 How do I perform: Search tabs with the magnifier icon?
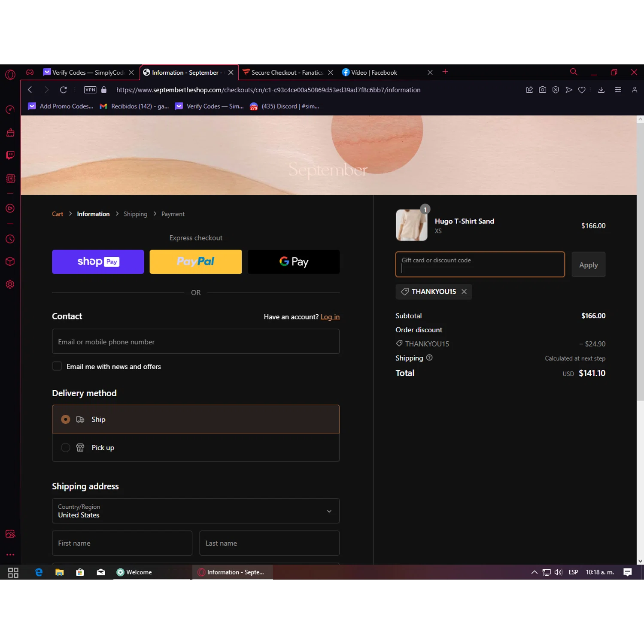[574, 72]
